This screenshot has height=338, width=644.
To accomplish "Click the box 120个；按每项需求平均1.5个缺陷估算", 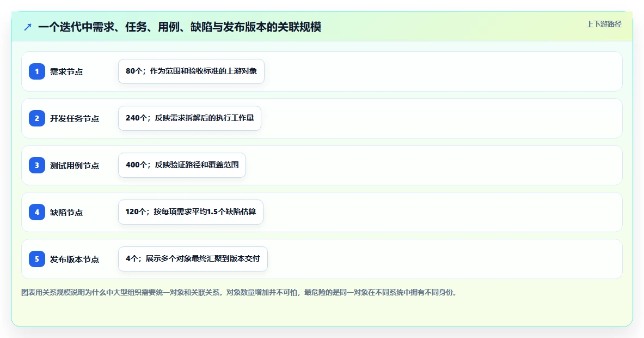I will click(x=191, y=212).
